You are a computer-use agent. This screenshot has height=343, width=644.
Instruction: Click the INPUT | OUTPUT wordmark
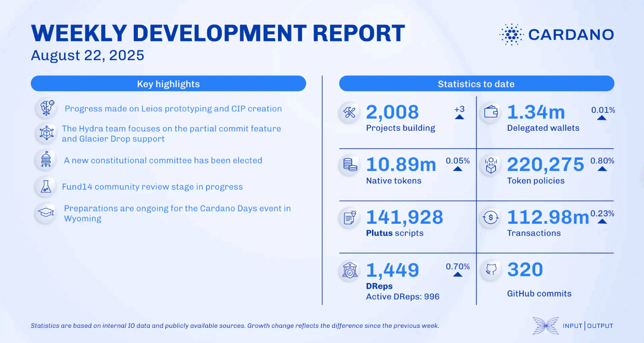click(588, 326)
